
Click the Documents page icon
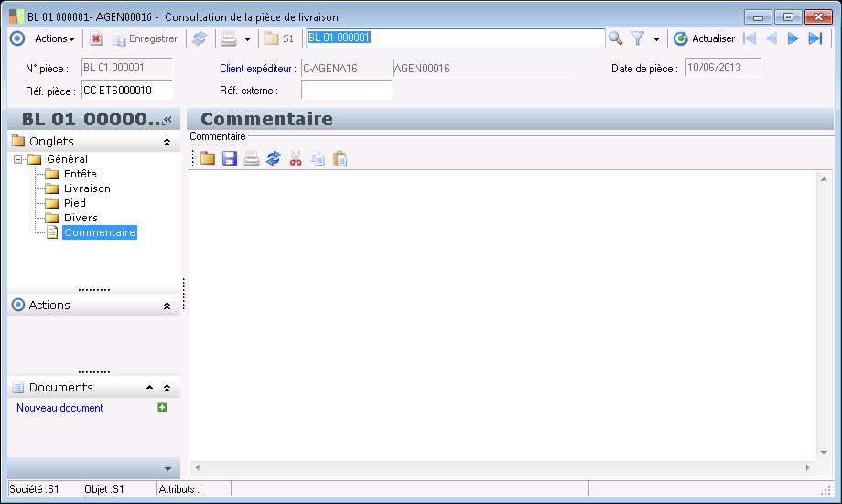tap(18, 387)
